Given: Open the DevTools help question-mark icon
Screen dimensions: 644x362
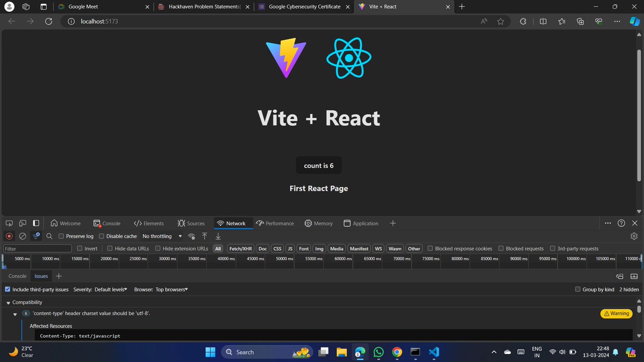Looking at the screenshot, I should [621, 223].
